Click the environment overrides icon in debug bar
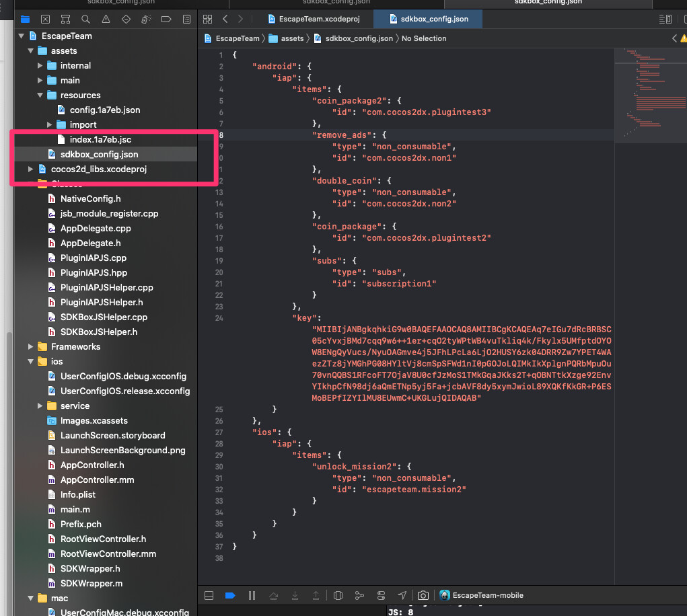 pos(381,595)
